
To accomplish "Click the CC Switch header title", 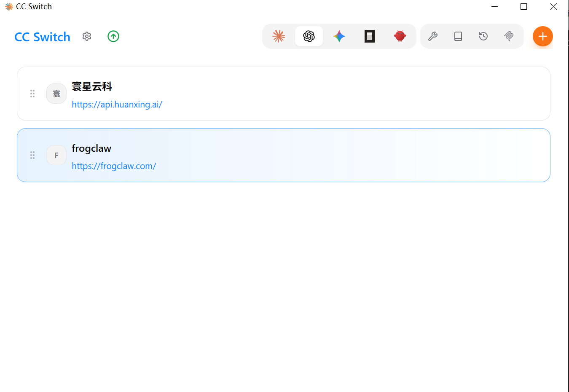I will point(42,37).
